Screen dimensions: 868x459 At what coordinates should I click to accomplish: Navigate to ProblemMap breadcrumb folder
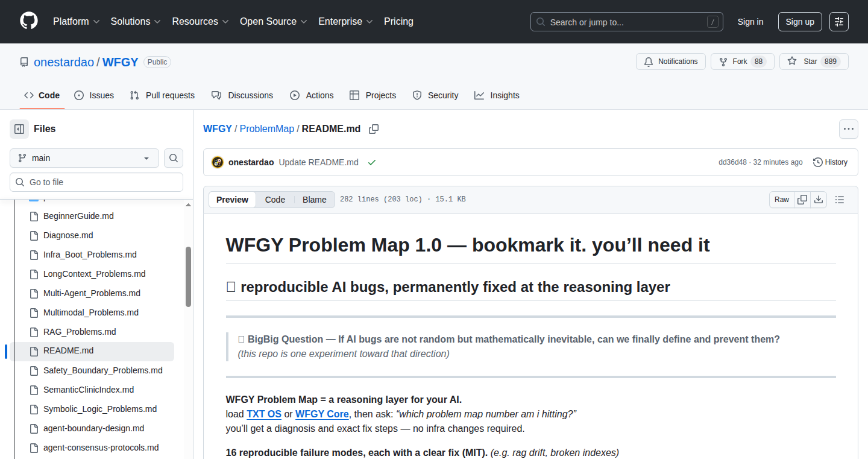[267, 129]
